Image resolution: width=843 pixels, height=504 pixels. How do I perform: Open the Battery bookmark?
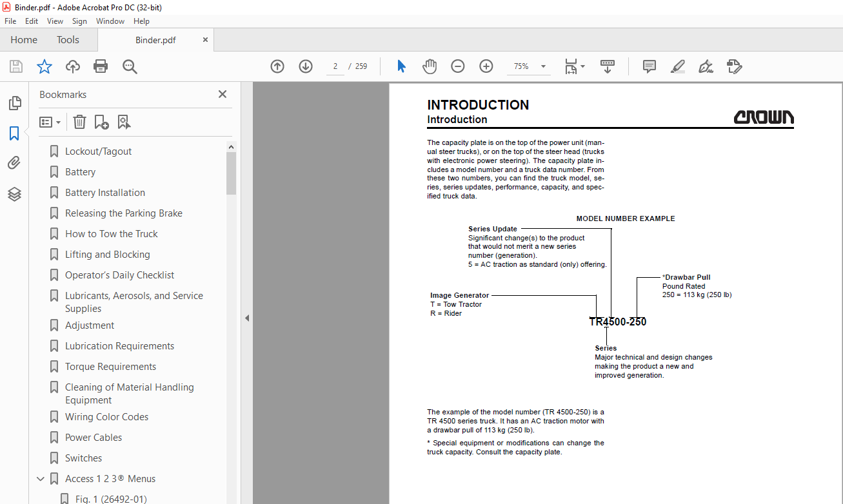[80, 172]
